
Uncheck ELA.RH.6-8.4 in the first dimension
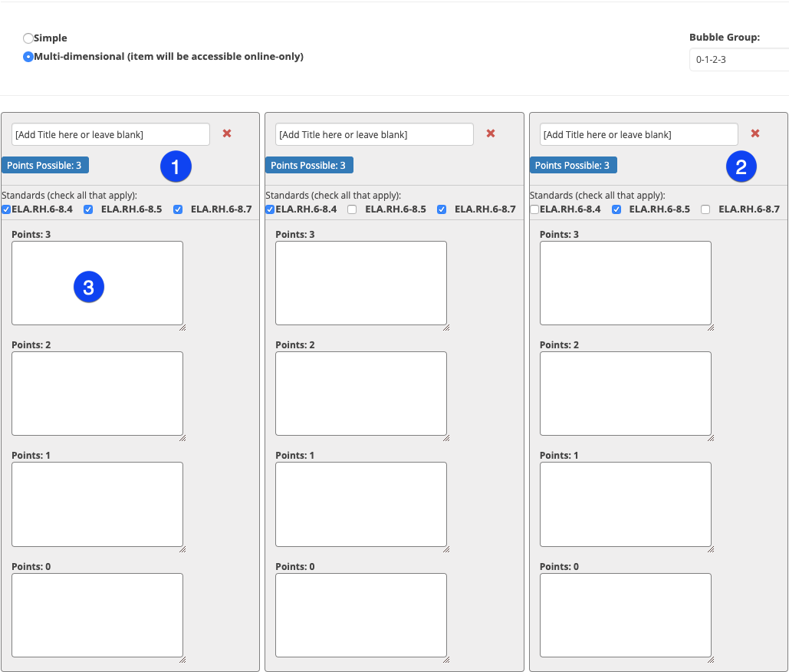6,209
